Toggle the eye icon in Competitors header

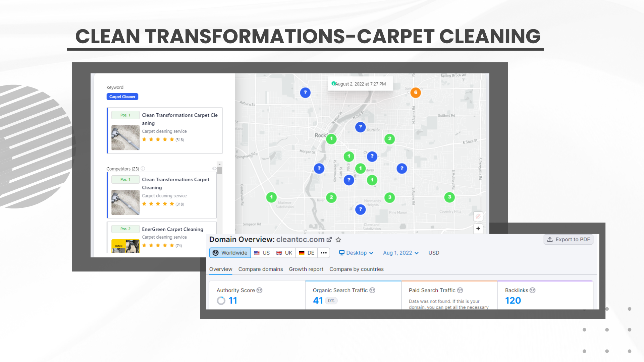click(x=214, y=169)
